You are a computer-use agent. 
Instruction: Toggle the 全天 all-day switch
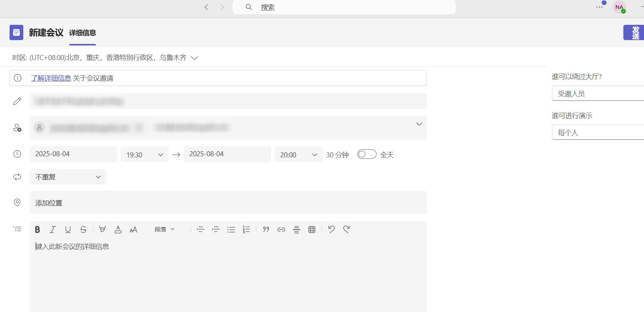pyautogui.click(x=367, y=154)
